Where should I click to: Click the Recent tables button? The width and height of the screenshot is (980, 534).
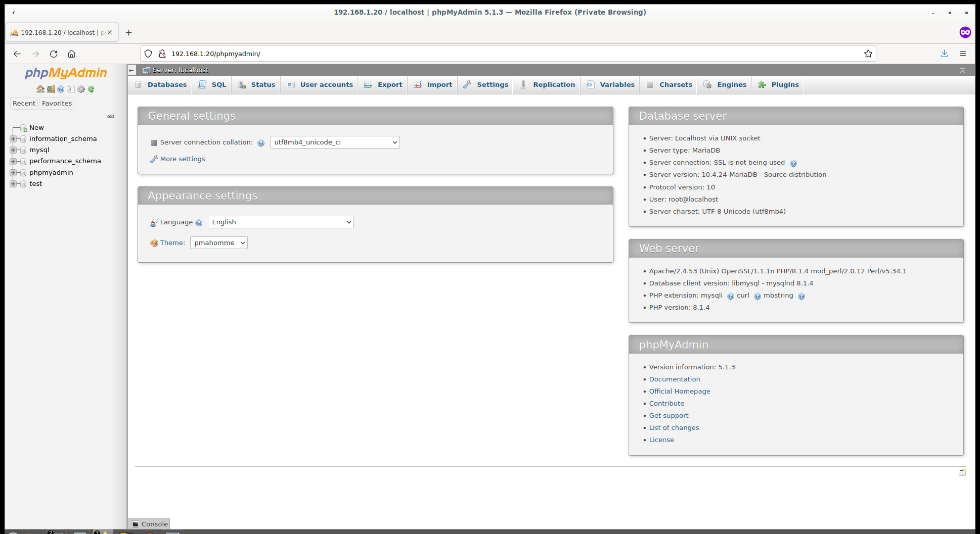pyautogui.click(x=24, y=104)
